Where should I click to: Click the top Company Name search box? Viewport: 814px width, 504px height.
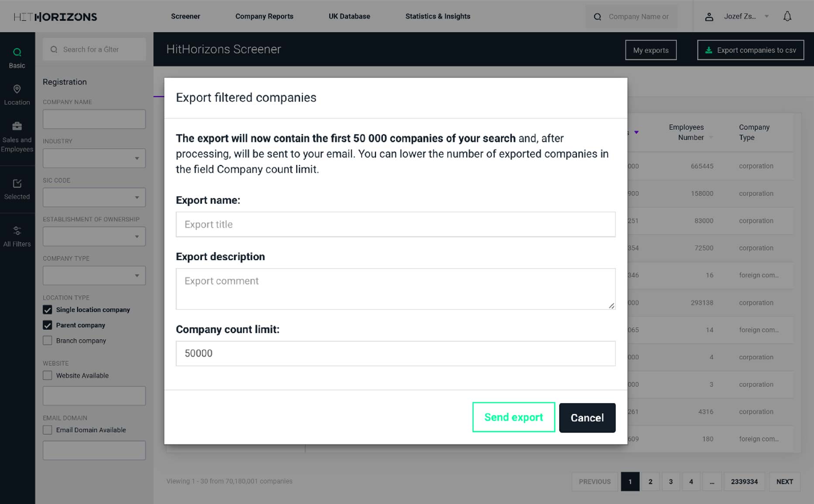click(x=632, y=17)
